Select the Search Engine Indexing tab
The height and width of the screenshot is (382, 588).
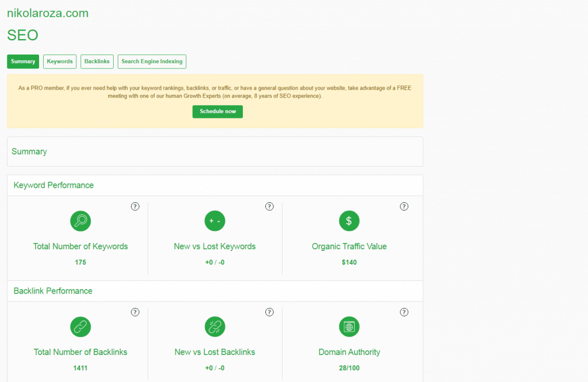(152, 61)
